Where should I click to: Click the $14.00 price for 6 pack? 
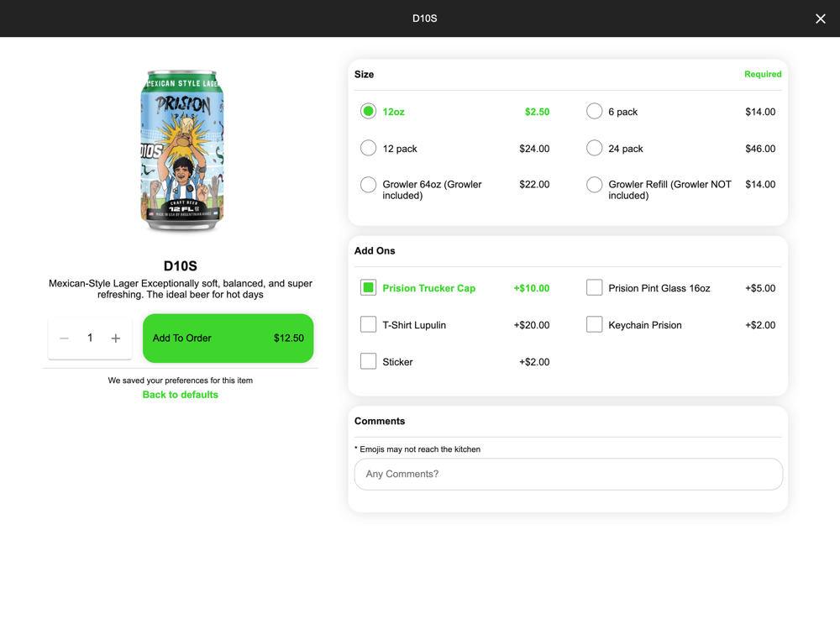[760, 112]
